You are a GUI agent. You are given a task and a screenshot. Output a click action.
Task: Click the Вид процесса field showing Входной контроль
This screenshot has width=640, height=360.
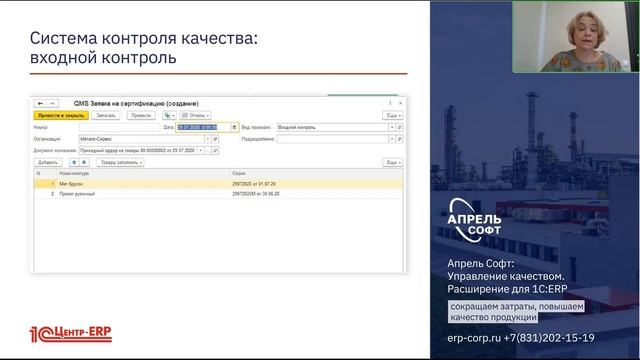[332, 127]
